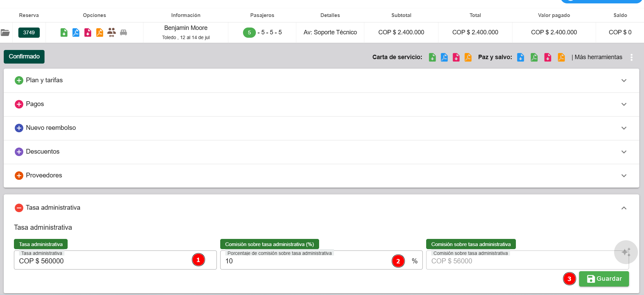Click the passengers transfer icon in Opciones

coord(111,33)
